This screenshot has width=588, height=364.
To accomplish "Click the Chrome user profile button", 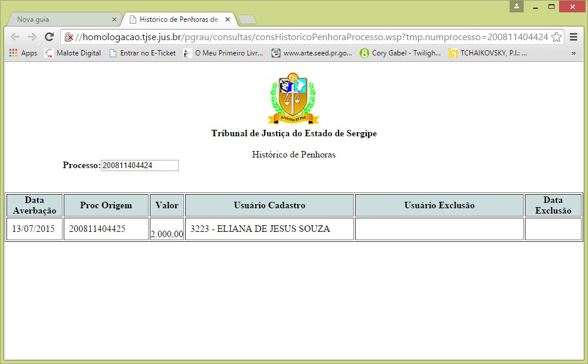I will pyautogui.click(x=517, y=6).
